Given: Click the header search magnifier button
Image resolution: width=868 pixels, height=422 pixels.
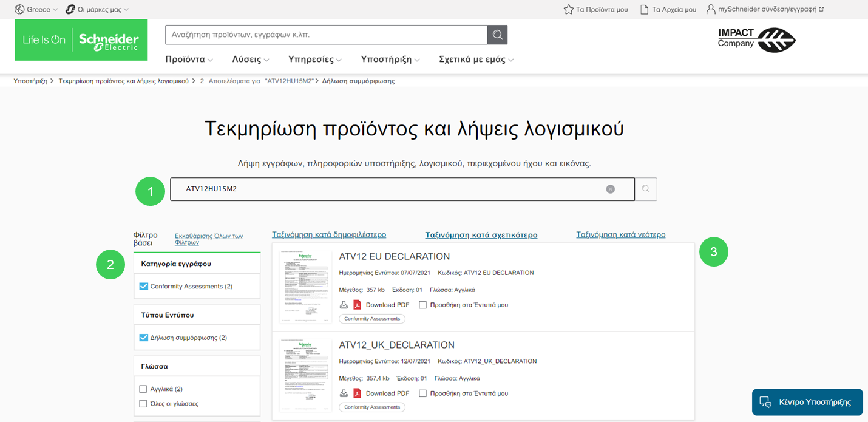Looking at the screenshot, I should (x=497, y=35).
